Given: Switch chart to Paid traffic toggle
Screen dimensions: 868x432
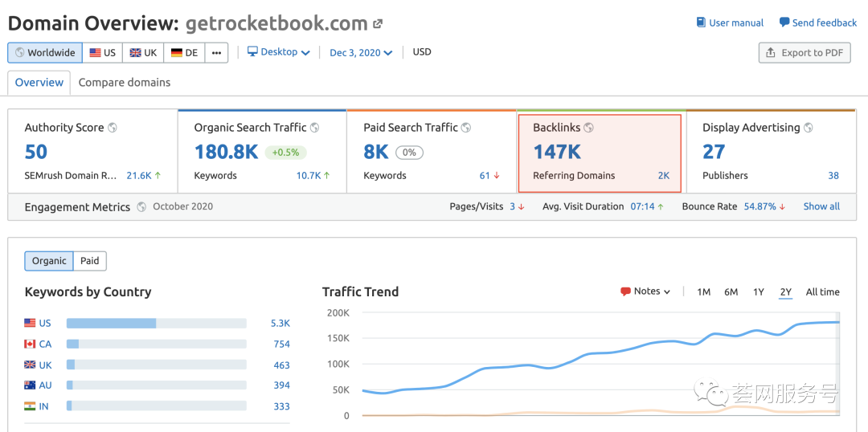Looking at the screenshot, I should pyautogui.click(x=90, y=261).
